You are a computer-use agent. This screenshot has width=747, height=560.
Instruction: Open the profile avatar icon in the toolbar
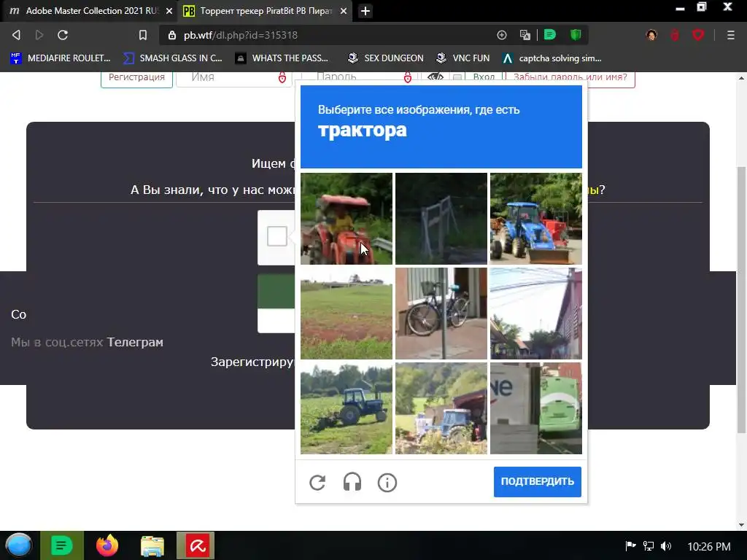pyautogui.click(x=651, y=35)
